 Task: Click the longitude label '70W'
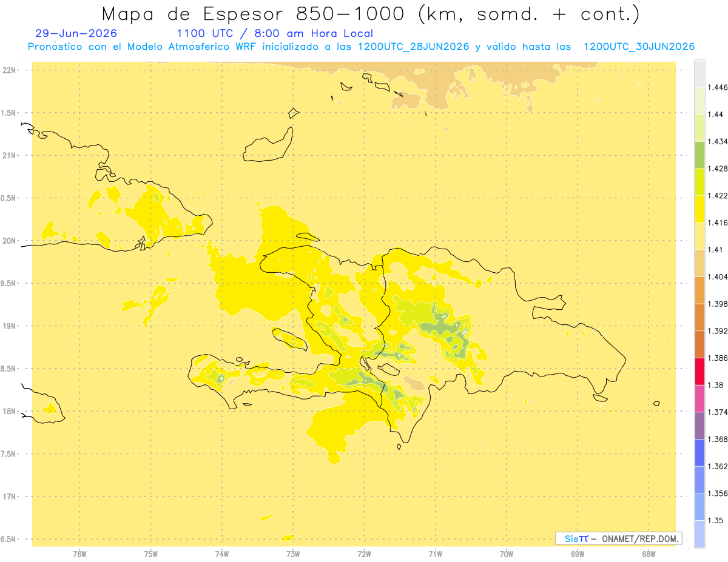point(506,553)
